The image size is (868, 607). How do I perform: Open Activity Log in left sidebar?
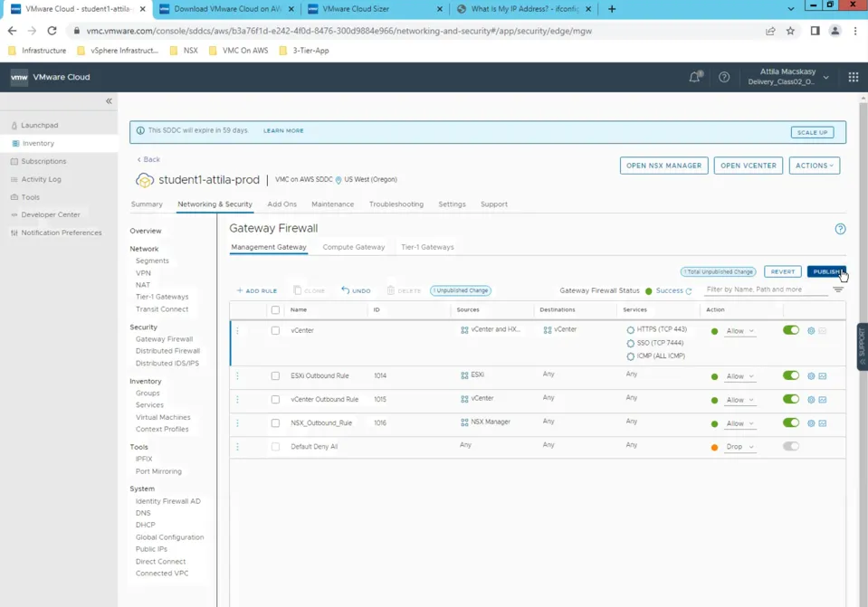(x=41, y=179)
